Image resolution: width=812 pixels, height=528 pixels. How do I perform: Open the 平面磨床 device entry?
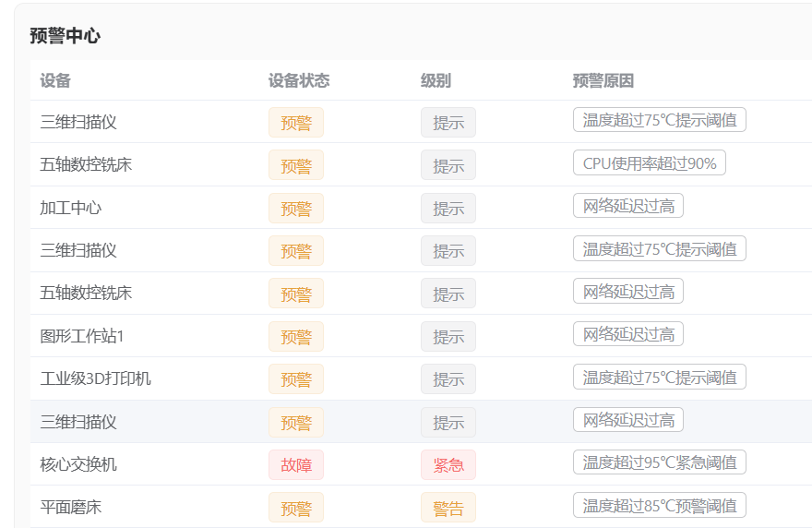71,507
